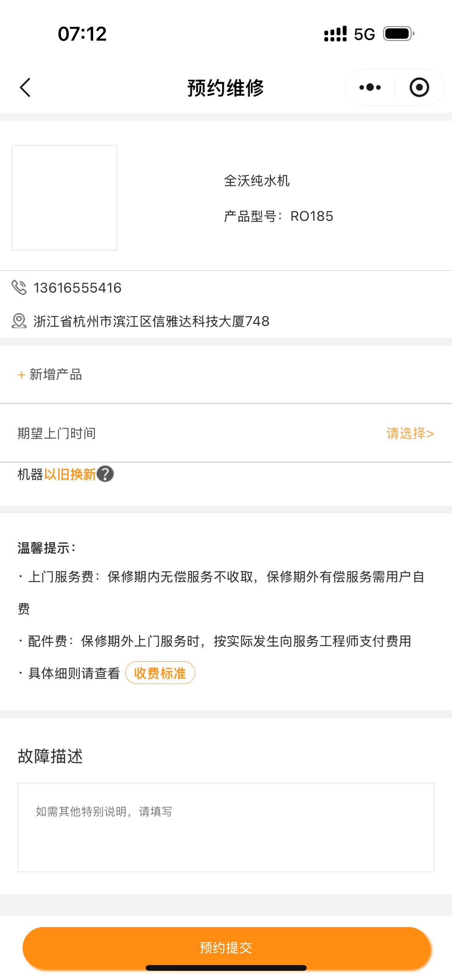The image size is (452, 980).
Task: Tap the 全沃纯水机 product name
Action: [x=256, y=181]
